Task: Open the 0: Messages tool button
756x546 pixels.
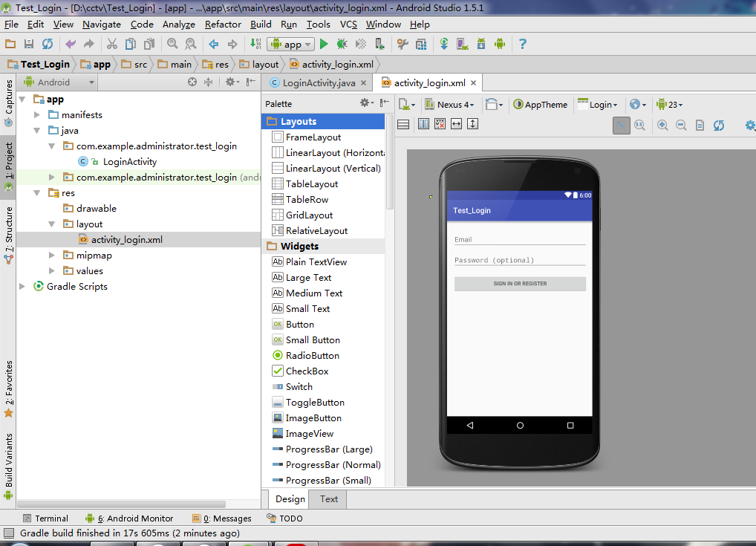Action: 222,519
